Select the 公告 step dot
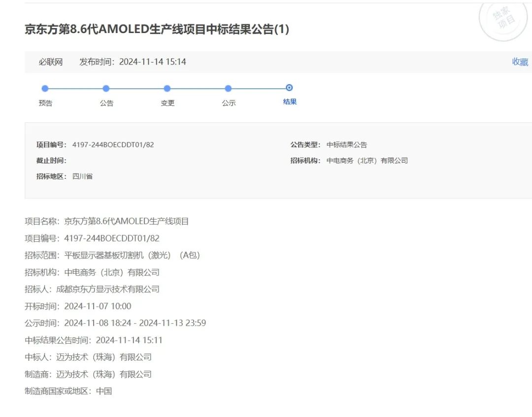The height and width of the screenshot is (417, 532). tap(106, 89)
